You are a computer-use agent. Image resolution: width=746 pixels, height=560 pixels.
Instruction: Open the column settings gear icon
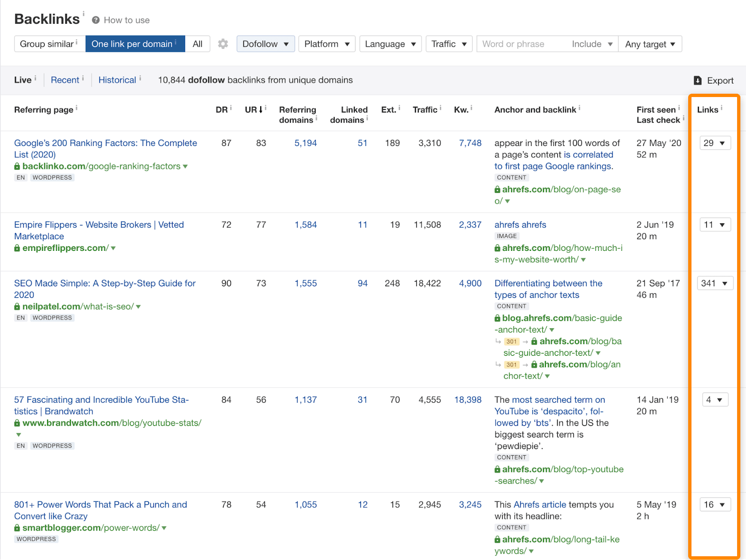pos(223,43)
